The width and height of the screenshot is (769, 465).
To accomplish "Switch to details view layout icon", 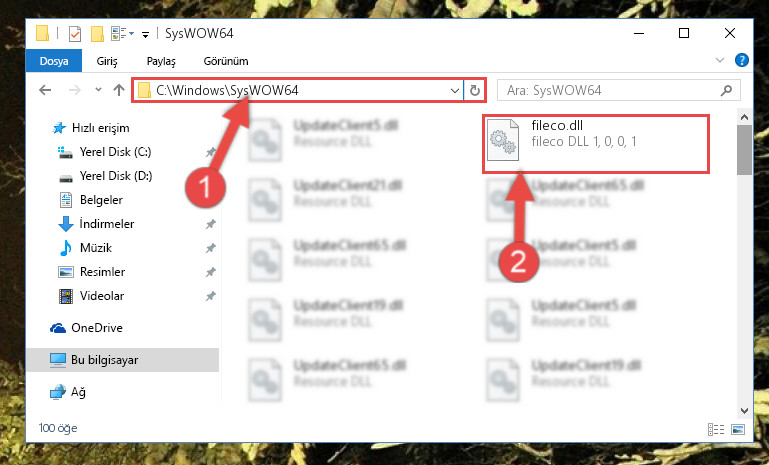I will tap(716, 429).
